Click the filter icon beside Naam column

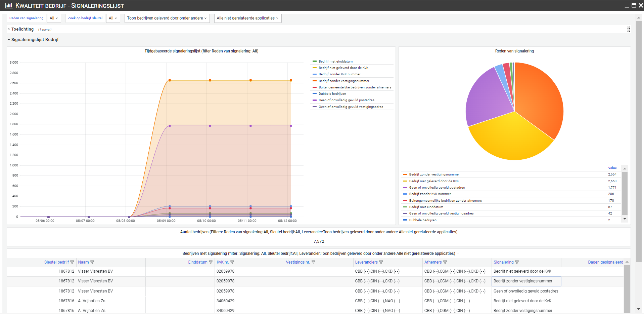pyautogui.click(x=92, y=262)
